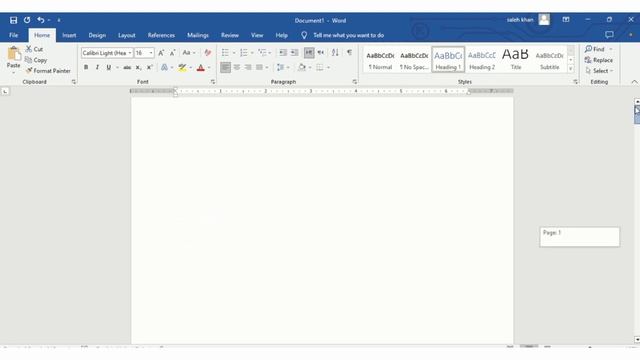Copy the selection with the Copy button
This screenshot has height=360, width=640.
click(x=36, y=60)
